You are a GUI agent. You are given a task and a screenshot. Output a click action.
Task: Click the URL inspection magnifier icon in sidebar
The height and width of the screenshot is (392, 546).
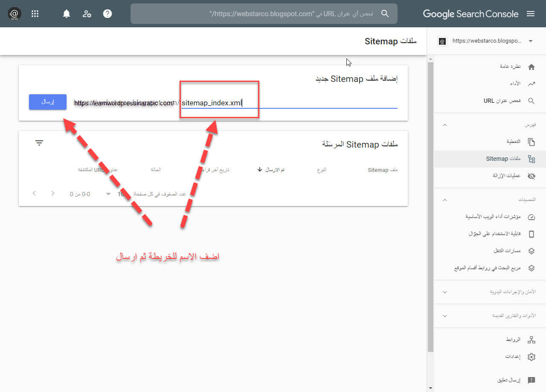pos(531,101)
